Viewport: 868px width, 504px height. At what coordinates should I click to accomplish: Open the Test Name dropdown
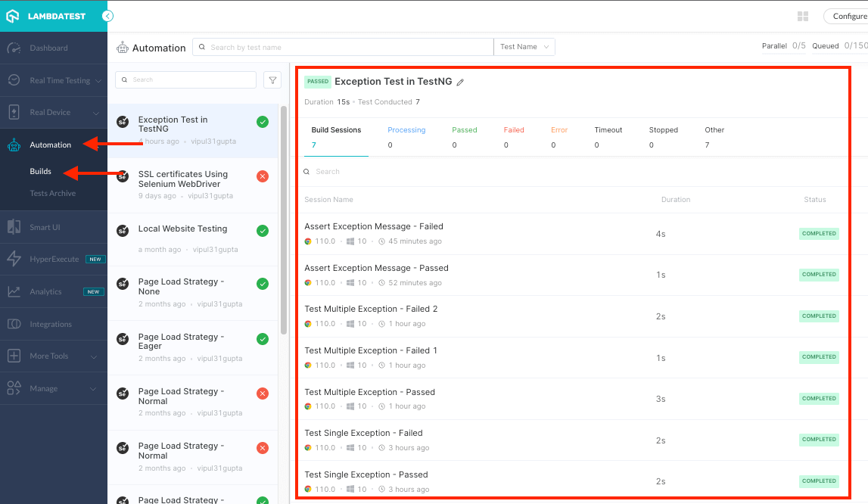coord(524,47)
